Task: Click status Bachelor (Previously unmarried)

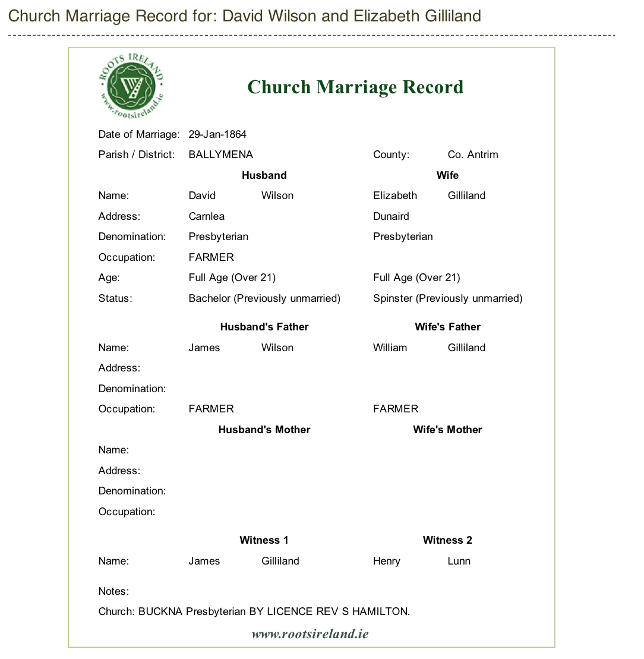Action: click(264, 298)
